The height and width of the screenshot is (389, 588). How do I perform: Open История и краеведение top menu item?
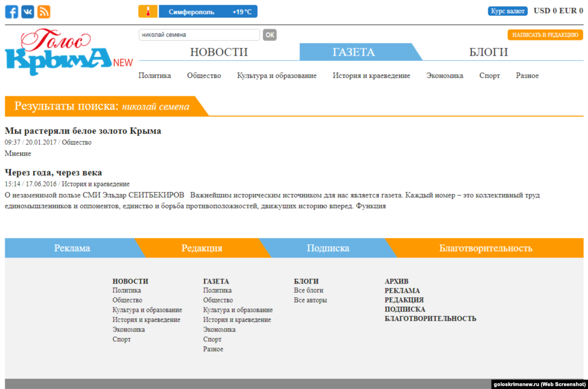tap(371, 76)
